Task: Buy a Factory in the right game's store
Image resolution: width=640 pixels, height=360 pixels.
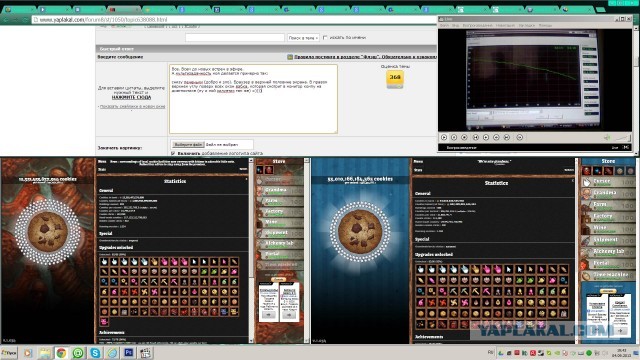Action: tap(608, 217)
